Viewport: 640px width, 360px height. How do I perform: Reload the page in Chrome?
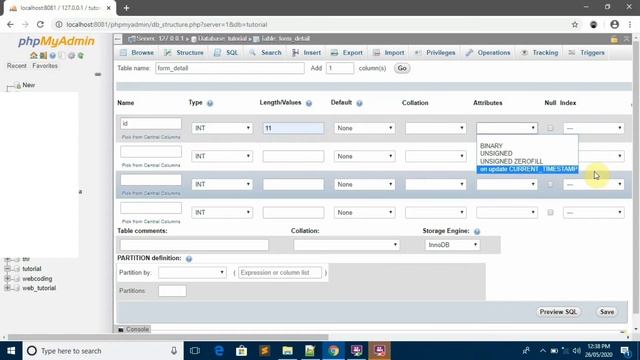tap(40, 24)
